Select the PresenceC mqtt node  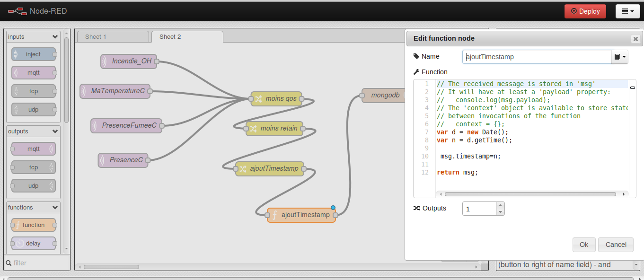(123, 160)
